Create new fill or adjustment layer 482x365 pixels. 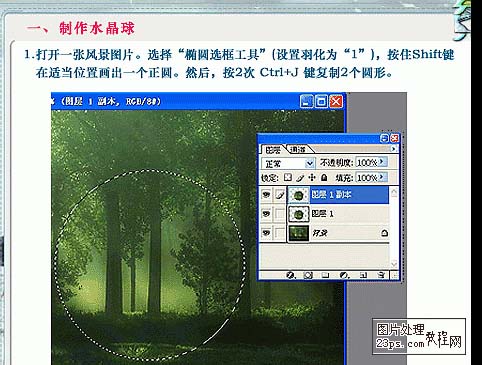[x=344, y=275]
